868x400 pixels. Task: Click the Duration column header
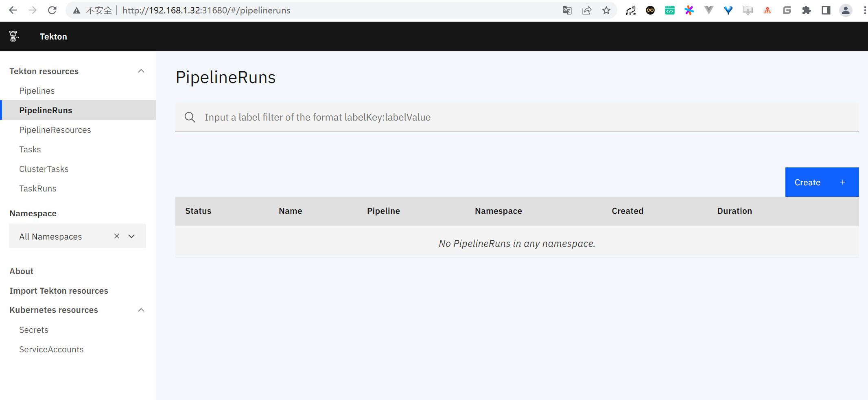[x=735, y=211]
